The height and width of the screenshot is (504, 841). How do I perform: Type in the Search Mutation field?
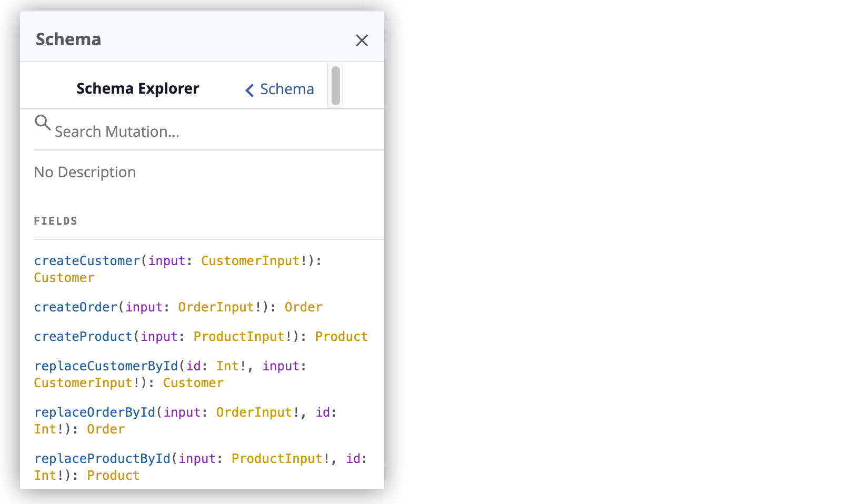211,132
